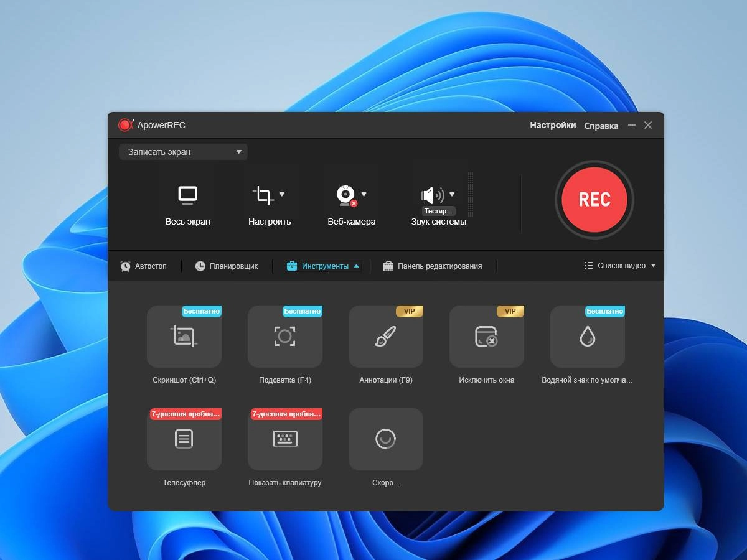
Task: Click the Планировщик clock icon
Action: [x=200, y=266]
